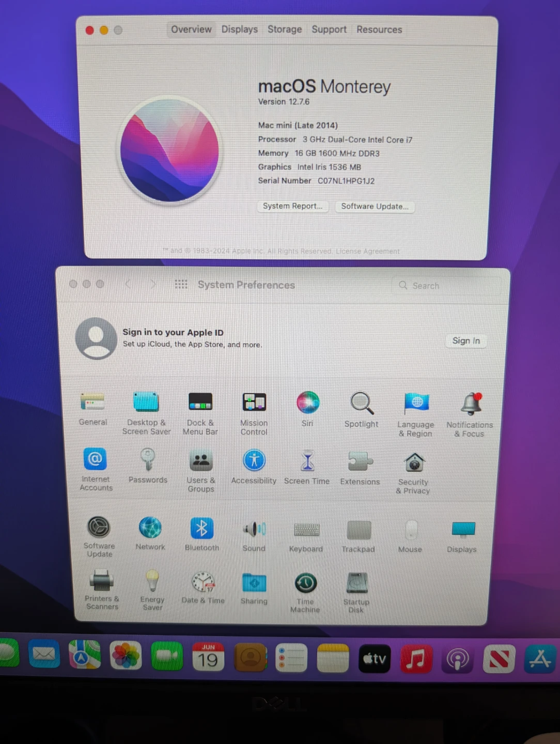Click the Apple ID user avatar
The height and width of the screenshot is (744, 560).
96,338
